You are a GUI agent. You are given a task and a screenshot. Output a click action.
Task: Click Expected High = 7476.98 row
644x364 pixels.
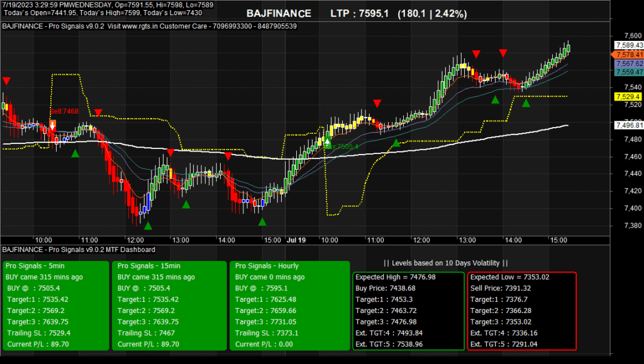(x=396, y=277)
